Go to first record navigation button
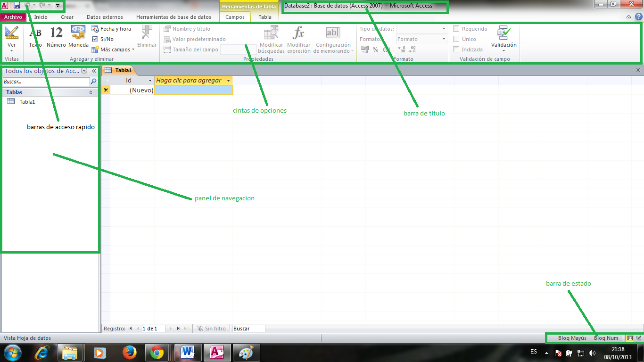This screenshot has width=644, height=362. click(130, 329)
